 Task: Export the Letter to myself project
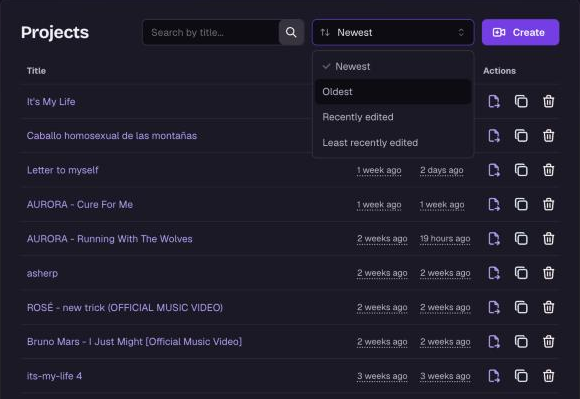tap(494, 170)
